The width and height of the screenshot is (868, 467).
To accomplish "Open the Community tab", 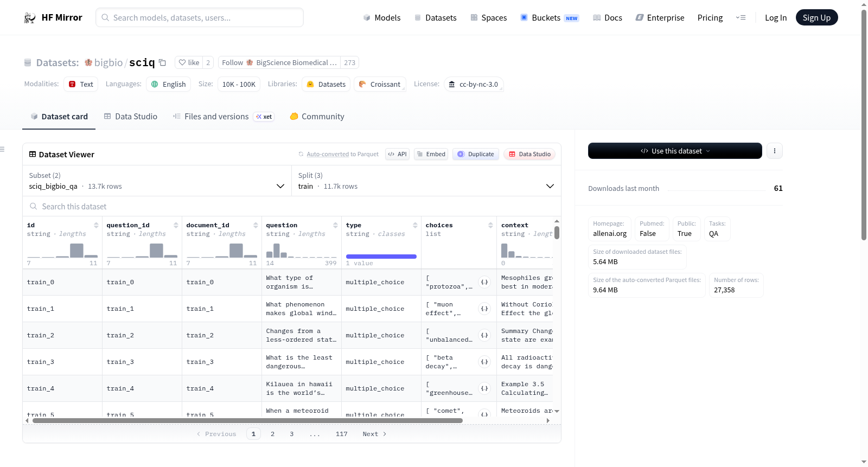I will coord(317,117).
